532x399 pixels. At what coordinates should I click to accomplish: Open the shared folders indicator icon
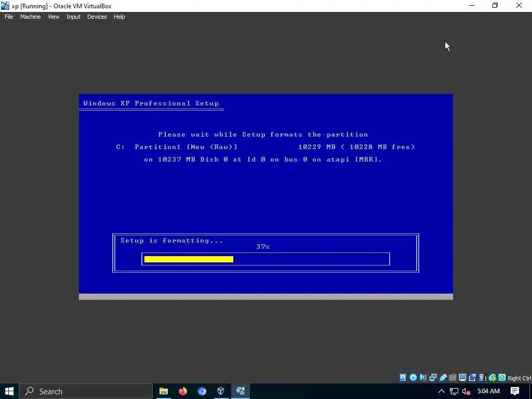tap(453, 378)
